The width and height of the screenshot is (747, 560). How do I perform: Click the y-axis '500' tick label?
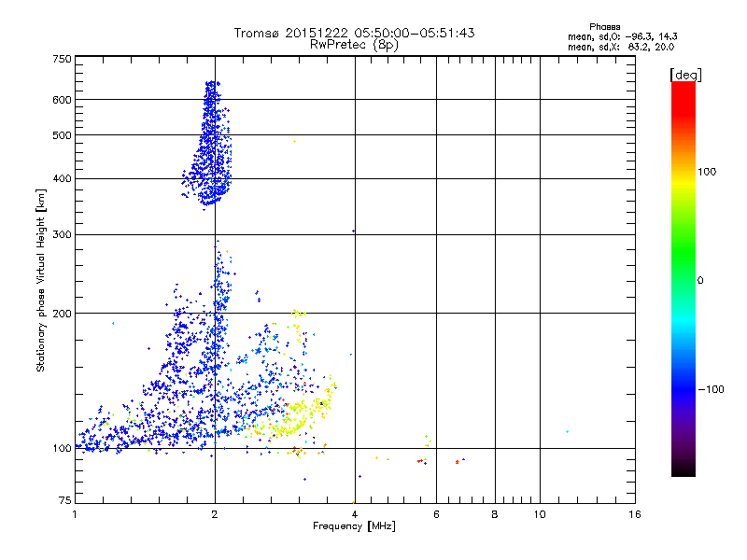pyautogui.click(x=62, y=135)
